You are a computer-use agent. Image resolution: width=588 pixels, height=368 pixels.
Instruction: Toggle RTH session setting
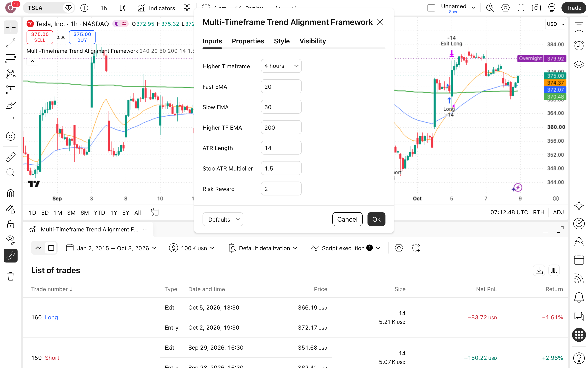click(x=538, y=212)
